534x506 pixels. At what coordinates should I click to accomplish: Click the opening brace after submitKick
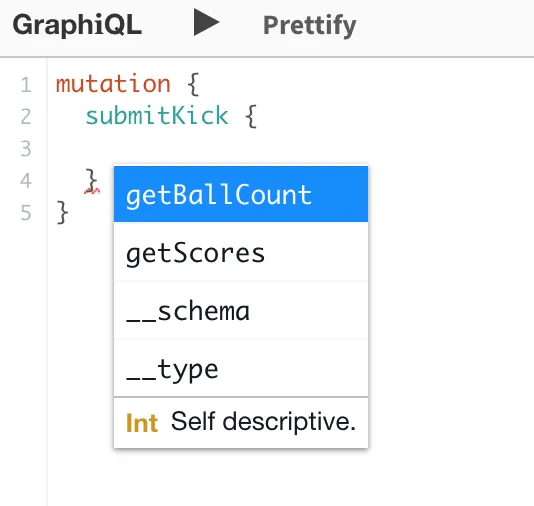click(251, 116)
